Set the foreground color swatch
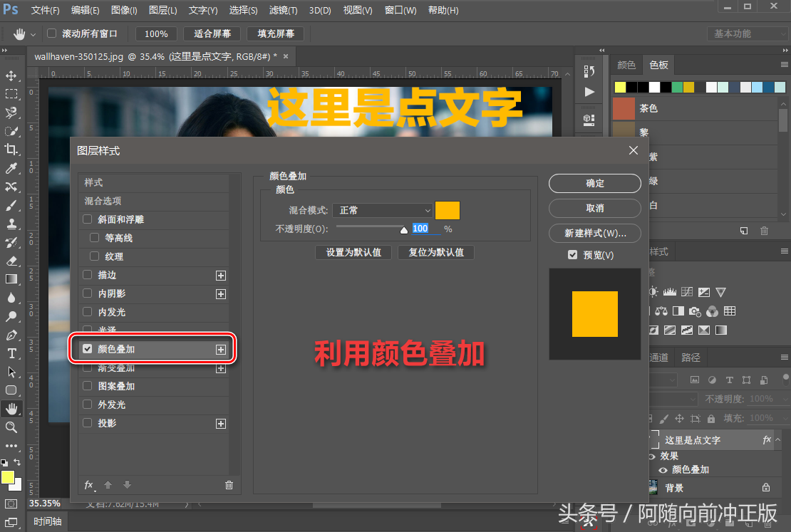This screenshot has height=532, width=791. [8, 478]
